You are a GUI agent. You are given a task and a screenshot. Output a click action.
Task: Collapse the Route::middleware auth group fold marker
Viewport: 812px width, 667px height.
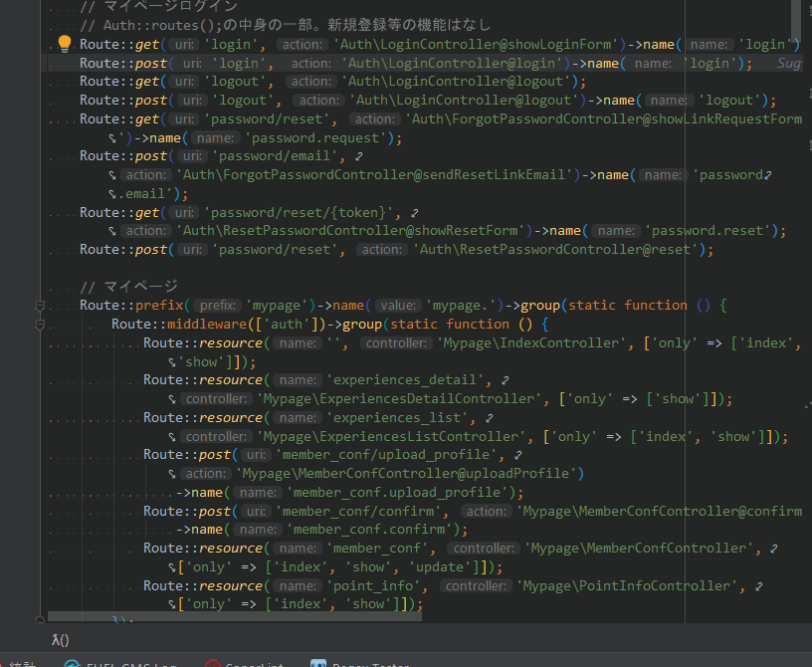click(40, 325)
